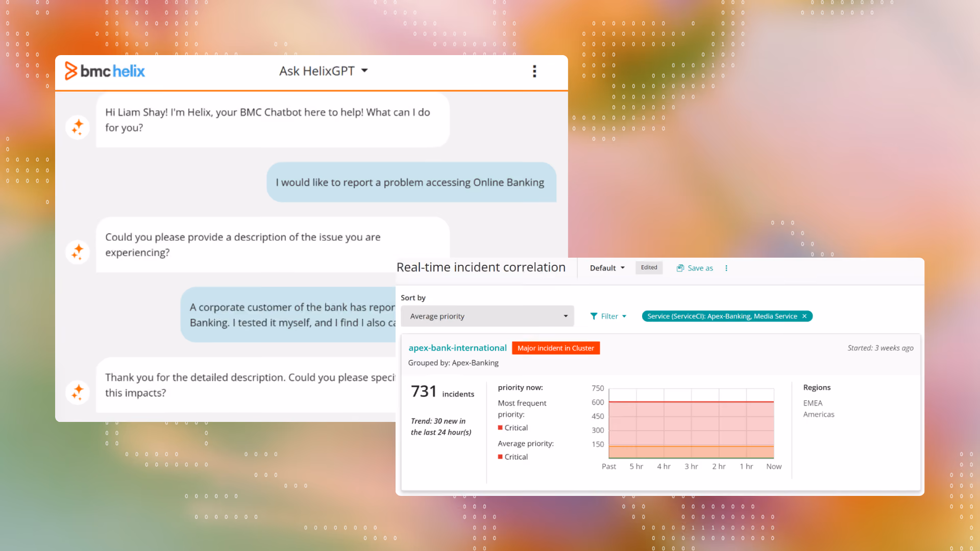980x551 pixels.
Task: Open the incident correlation more-options menu
Action: click(x=726, y=268)
